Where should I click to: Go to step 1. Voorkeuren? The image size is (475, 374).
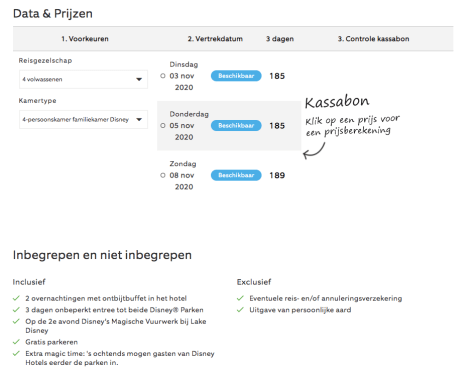85,39
